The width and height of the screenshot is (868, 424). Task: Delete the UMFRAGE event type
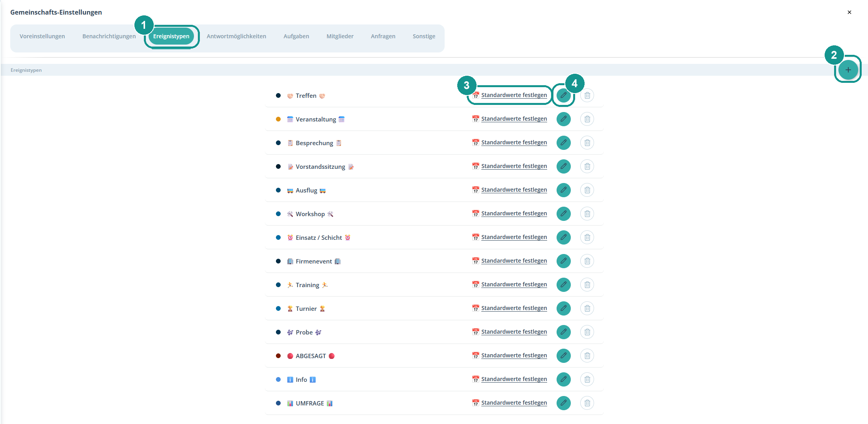tap(587, 403)
